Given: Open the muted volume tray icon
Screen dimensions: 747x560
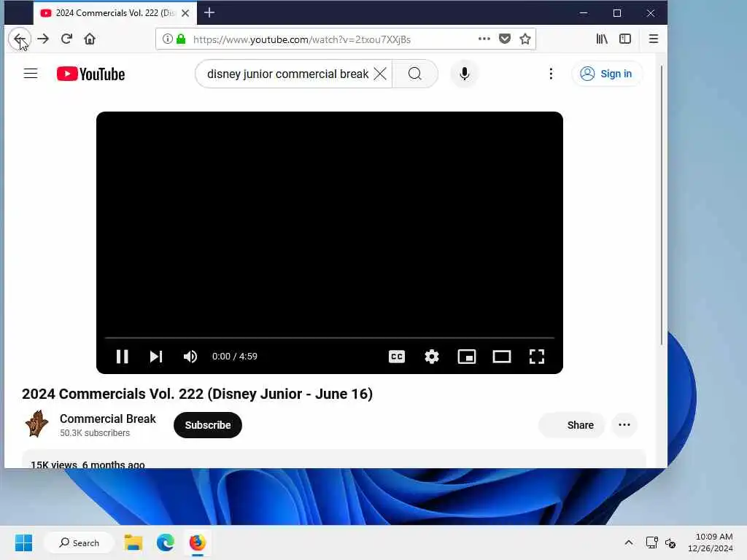Looking at the screenshot, I should pos(671,542).
